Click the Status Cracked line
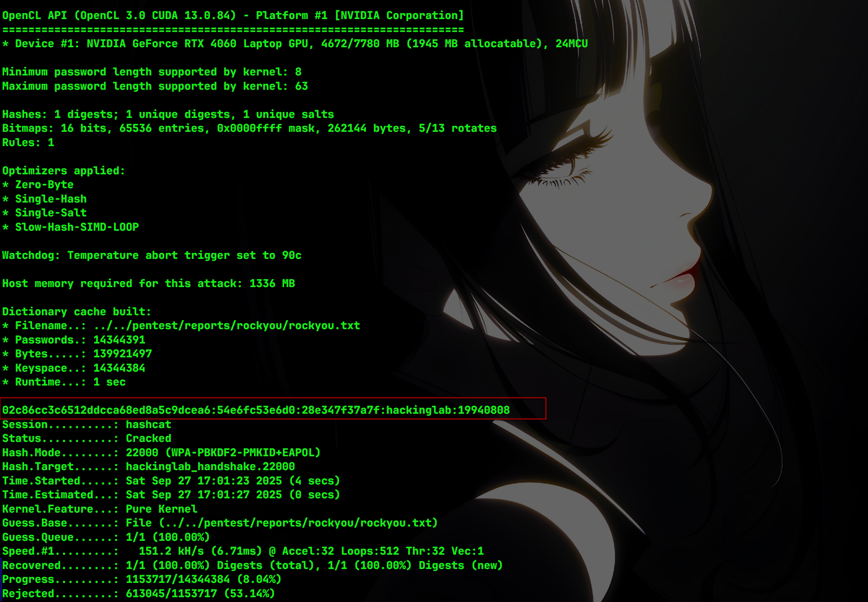Screen dimensions: 868x602 (87, 438)
